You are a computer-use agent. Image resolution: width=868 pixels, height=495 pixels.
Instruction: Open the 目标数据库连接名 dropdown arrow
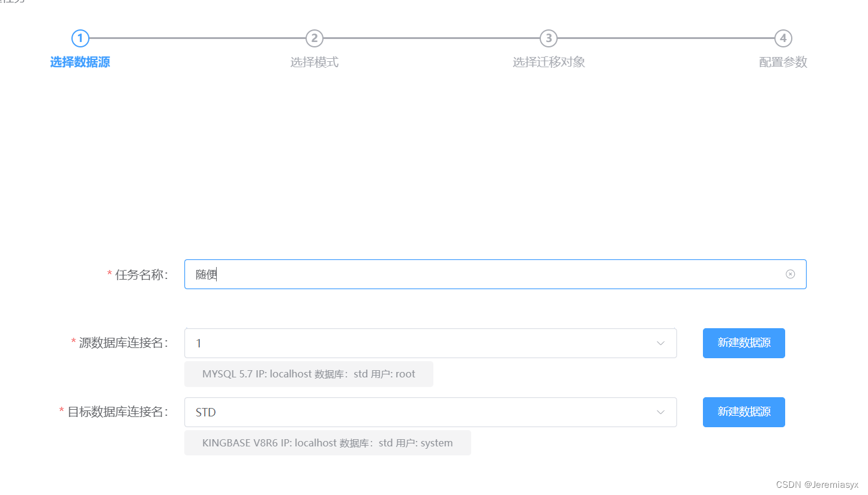(x=660, y=412)
